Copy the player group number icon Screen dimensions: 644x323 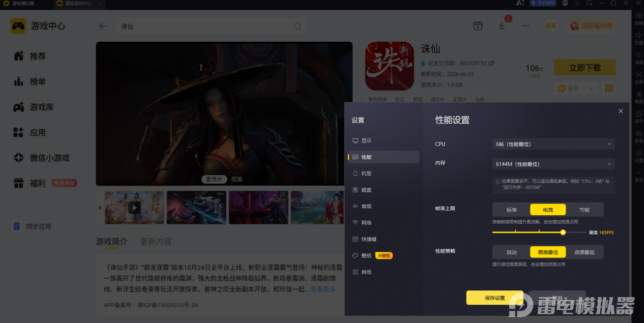[x=491, y=64]
